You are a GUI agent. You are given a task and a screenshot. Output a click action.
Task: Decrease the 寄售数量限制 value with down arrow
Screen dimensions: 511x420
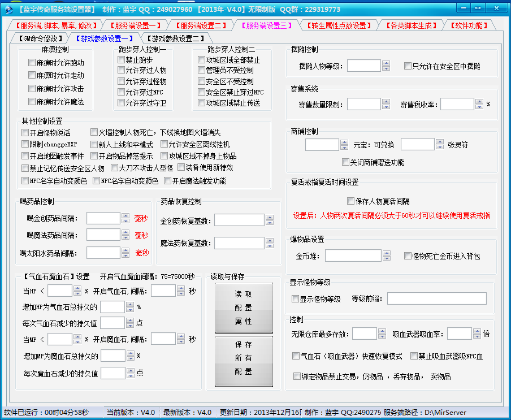point(386,107)
